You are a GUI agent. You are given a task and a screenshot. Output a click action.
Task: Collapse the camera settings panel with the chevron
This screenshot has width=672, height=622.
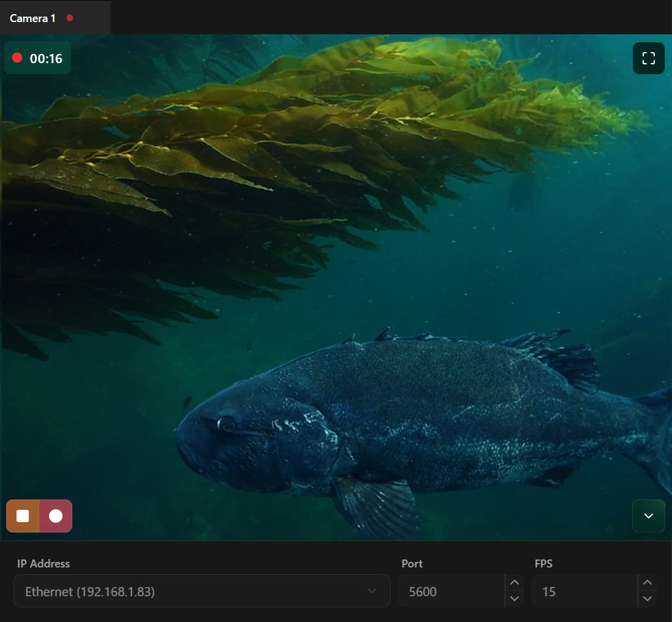tap(648, 515)
